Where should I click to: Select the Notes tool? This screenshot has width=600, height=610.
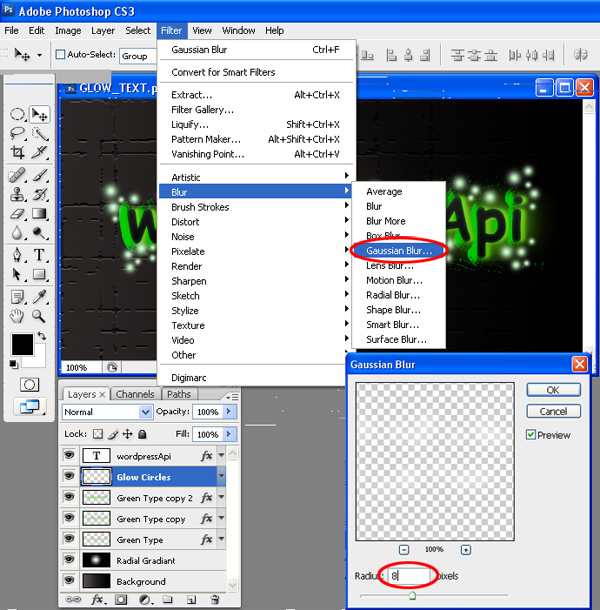point(17,297)
